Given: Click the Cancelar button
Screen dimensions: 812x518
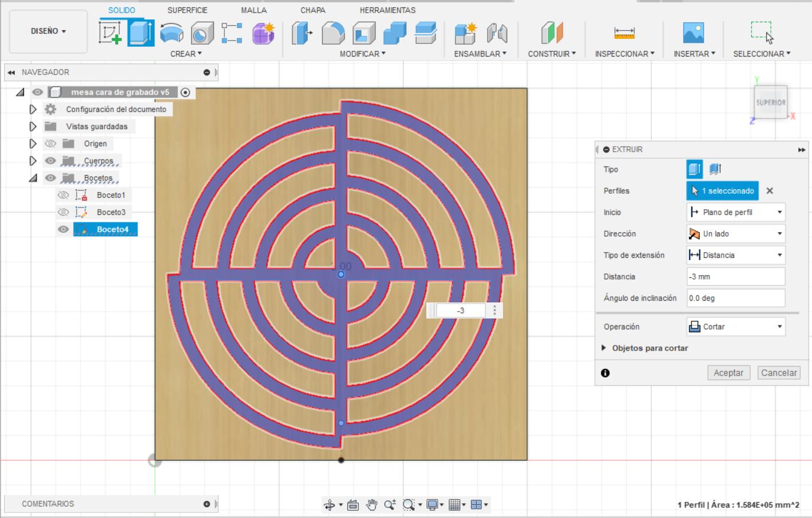Looking at the screenshot, I should pos(779,372).
